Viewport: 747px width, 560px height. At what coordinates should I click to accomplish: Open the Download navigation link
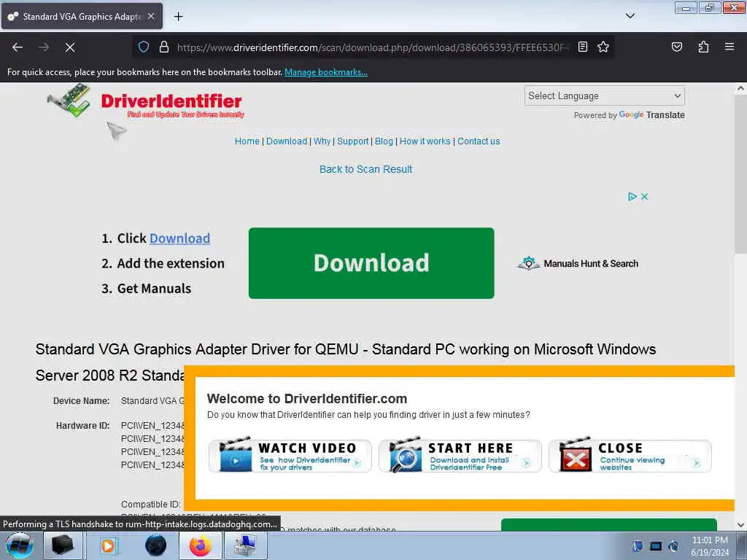[x=286, y=141]
